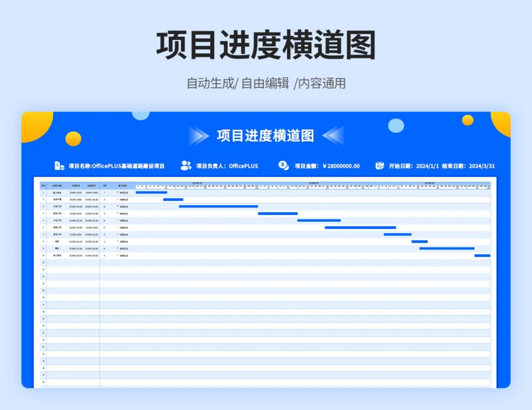
Task: Click the status flag icon in row 3
Action: (117, 206)
